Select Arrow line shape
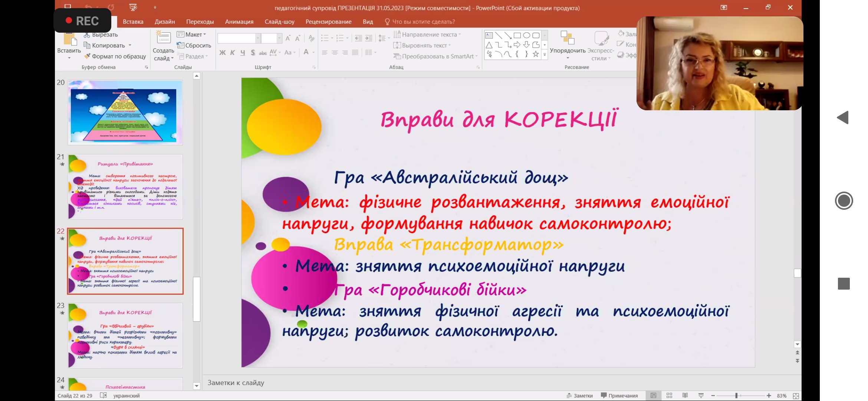The width and height of the screenshot is (868, 401). (508, 36)
